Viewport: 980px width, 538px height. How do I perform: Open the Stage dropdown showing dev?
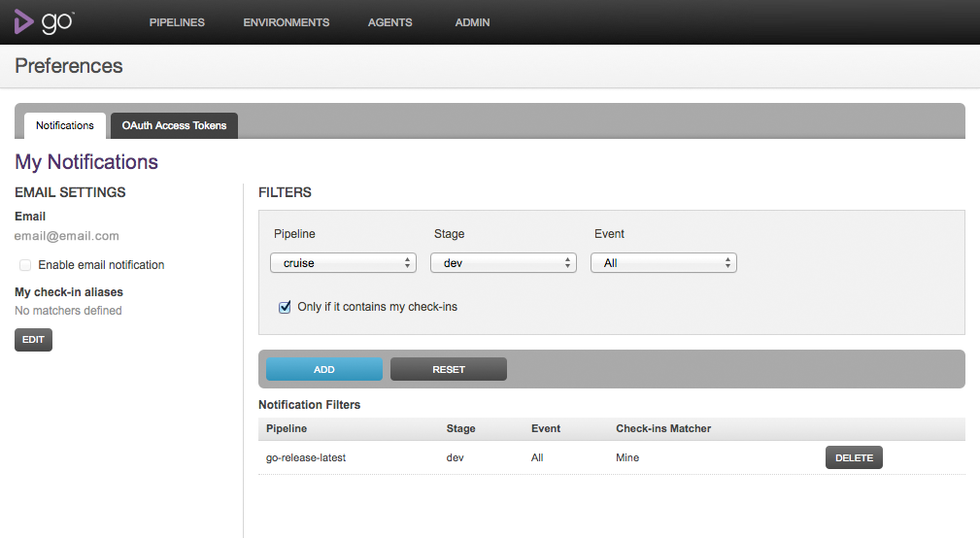[503, 263]
